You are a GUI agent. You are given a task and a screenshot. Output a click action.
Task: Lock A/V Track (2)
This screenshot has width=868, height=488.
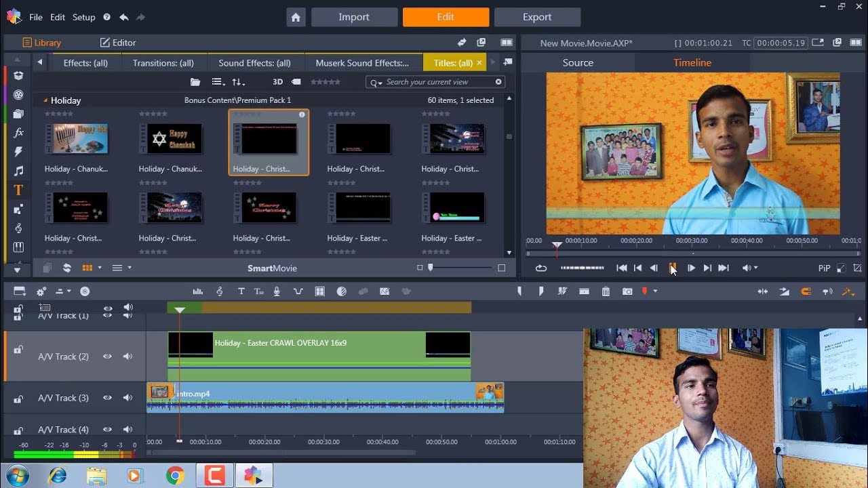[18, 350]
